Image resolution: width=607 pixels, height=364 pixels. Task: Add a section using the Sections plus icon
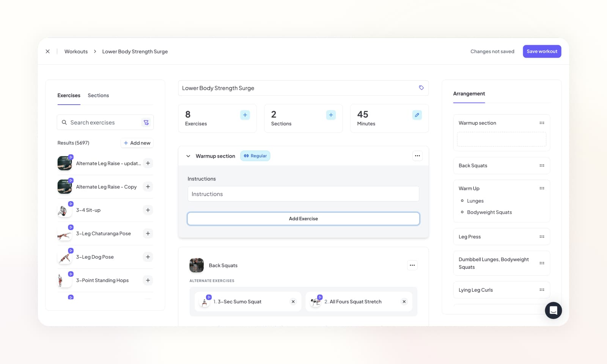pyautogui.click(x=331, y=115)
